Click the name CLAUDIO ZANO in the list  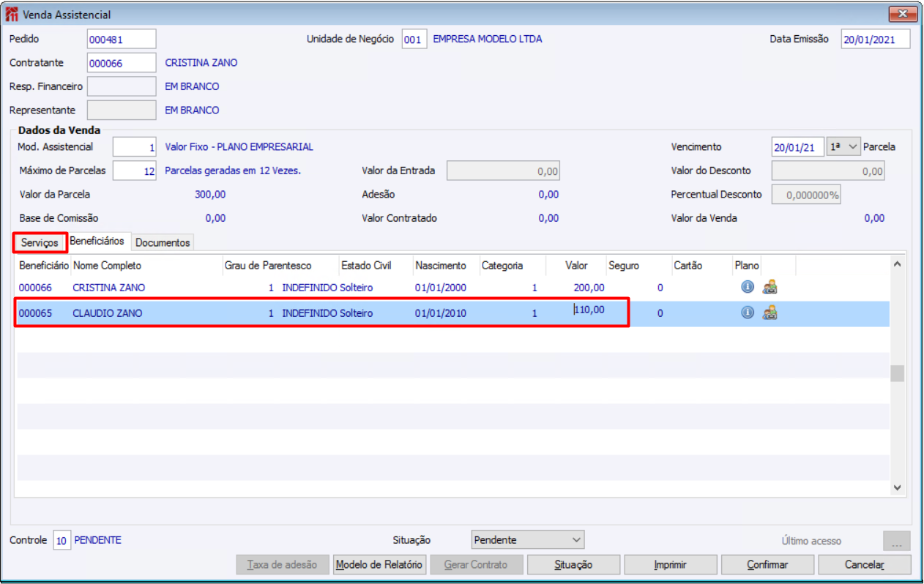(108, 313)
